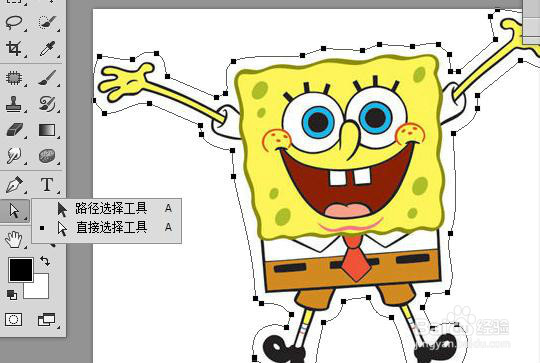Change the screen mode

[46, 320]
